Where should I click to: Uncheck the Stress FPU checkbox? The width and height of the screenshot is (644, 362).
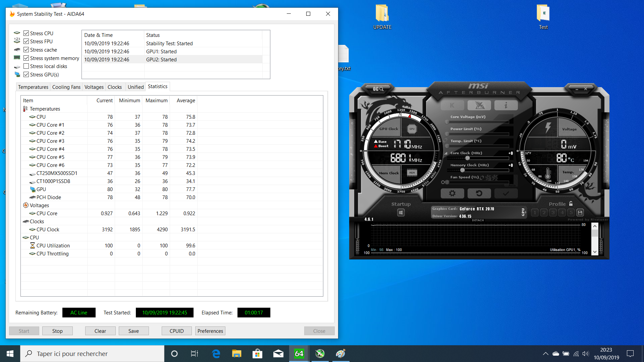tap(26, 41)
